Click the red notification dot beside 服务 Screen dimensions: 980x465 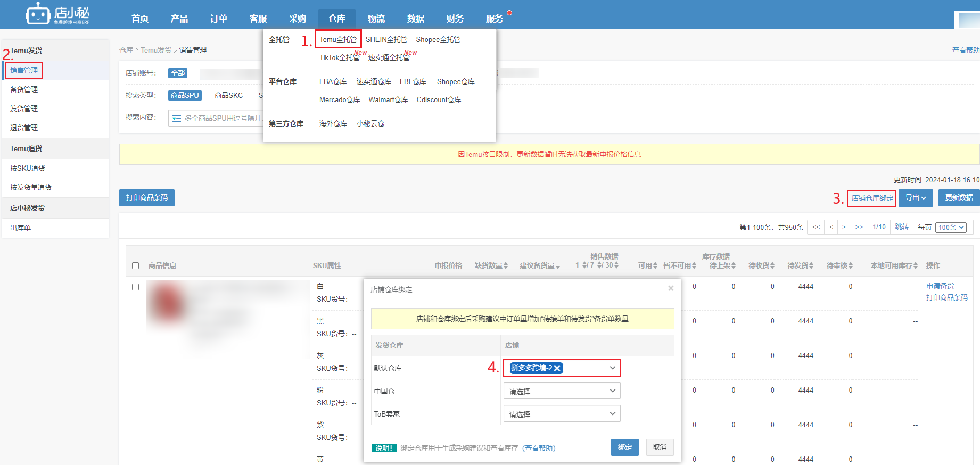click(x=509, y=13)
